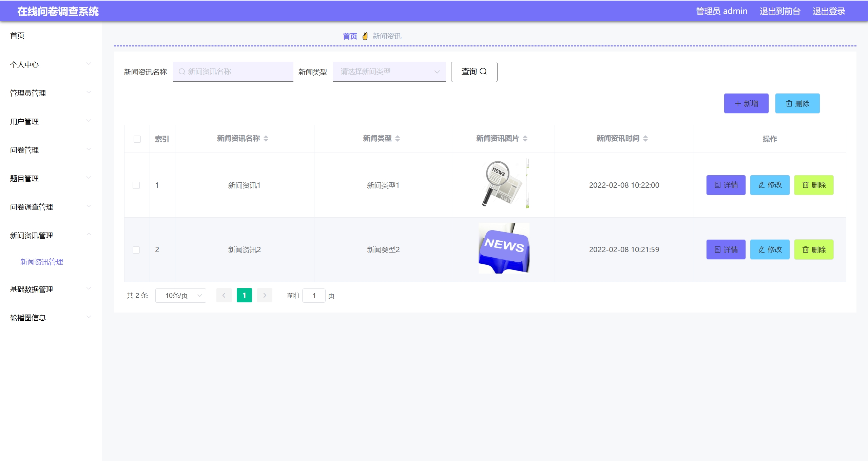
Task: Expand the 问卷调查管理 sidebar menu
Action: [x=51, y=207]
